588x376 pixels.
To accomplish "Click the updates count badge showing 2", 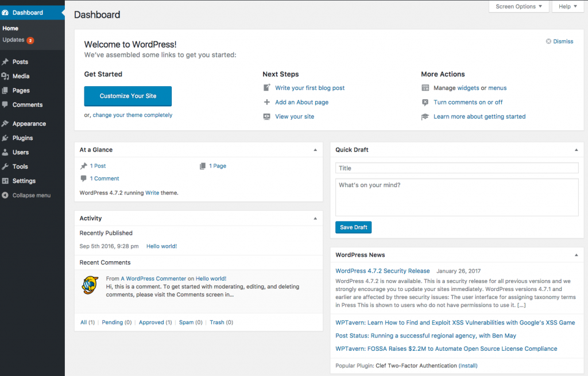I will click(30, 41).
